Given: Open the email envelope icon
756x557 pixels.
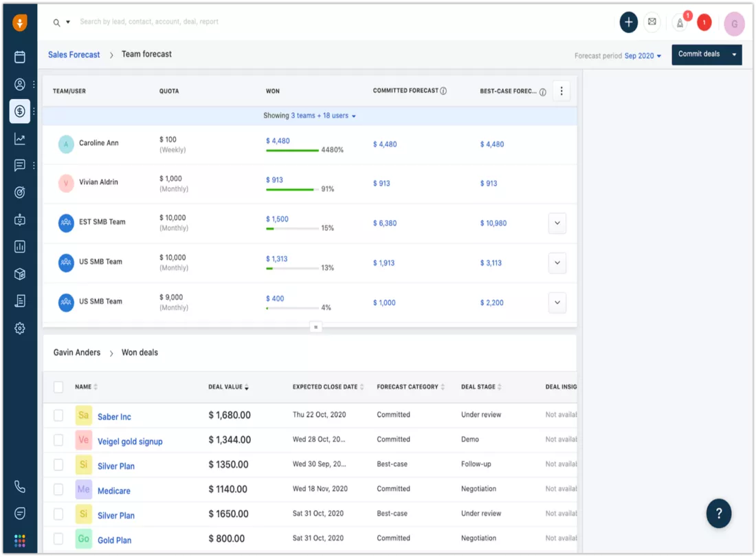Looking at the screenshot, I should tap(652, 22).
